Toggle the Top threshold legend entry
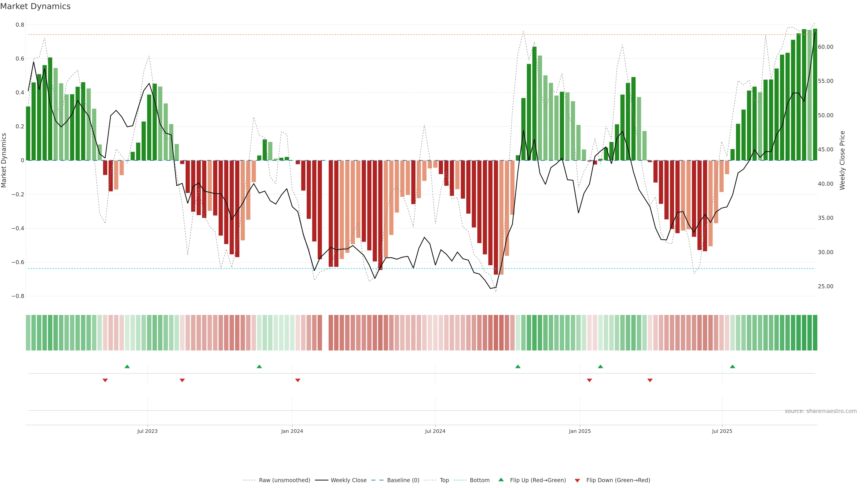 [444, 480]
